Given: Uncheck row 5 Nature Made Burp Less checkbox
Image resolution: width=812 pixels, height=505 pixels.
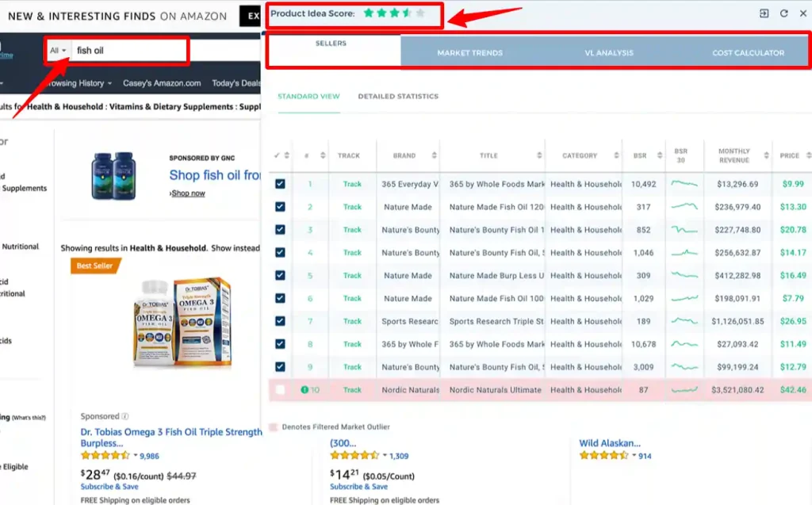Looking at the screenshot, I should (280, 275).
